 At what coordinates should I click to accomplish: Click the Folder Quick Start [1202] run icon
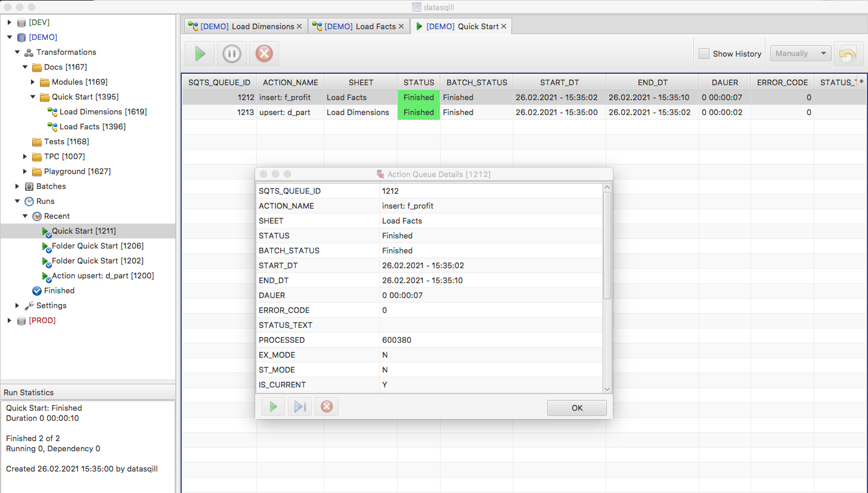46,261
